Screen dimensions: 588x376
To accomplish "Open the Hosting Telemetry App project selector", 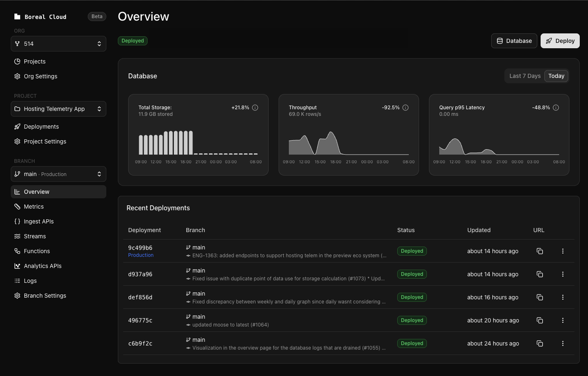I will (x=59, y=109).
